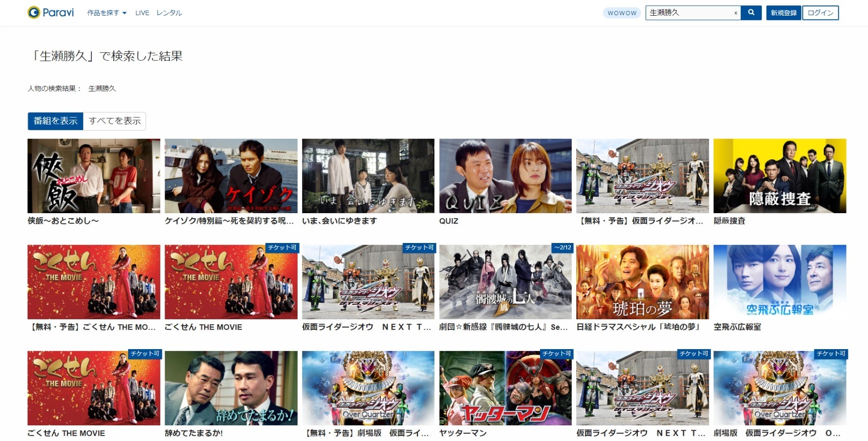Open the 辞めてたまるか! thumbnail
Image resolution: width=868 pixels, height=441 pixels.
coord(231,388)
